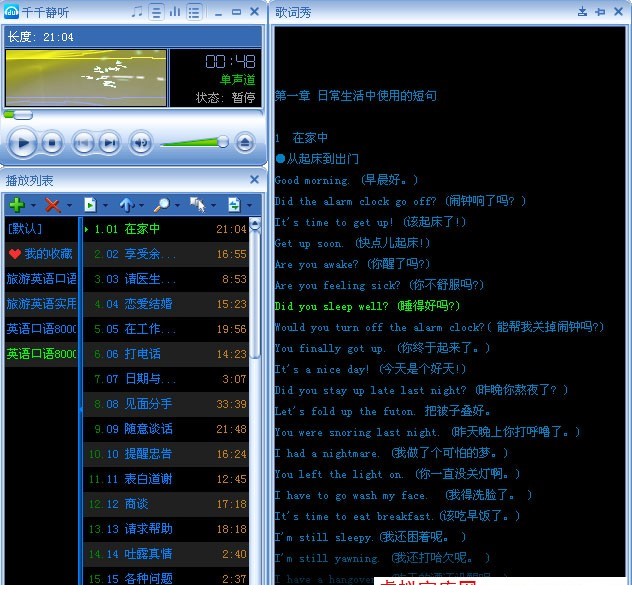
Task: Mute the sound with the speaker button
Action: pyautogui.click(x=141, y=143)
